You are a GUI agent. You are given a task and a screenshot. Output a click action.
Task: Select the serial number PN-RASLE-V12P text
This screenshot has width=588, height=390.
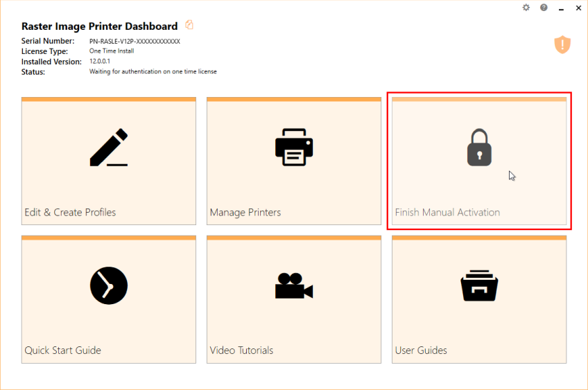tap(135, 41)
